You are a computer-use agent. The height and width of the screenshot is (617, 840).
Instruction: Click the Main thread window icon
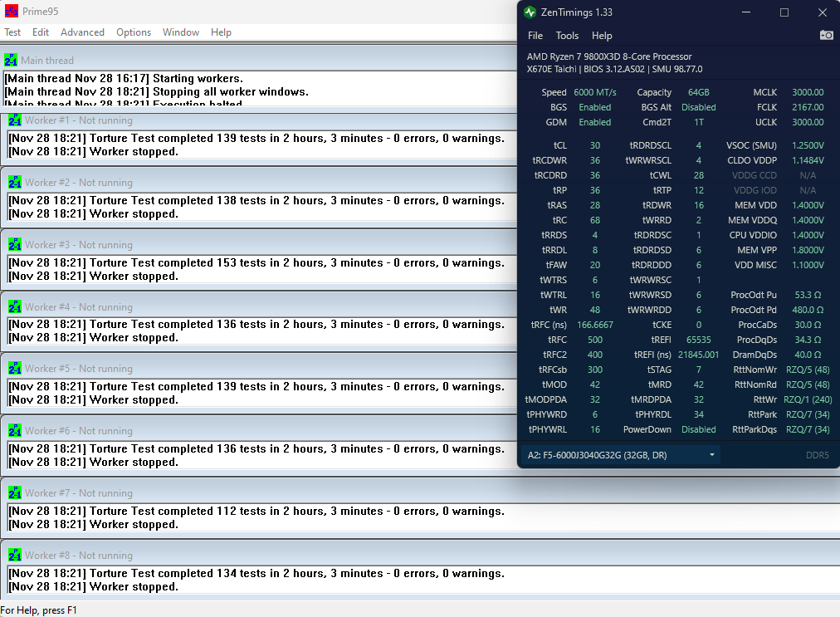click(11, 60)
